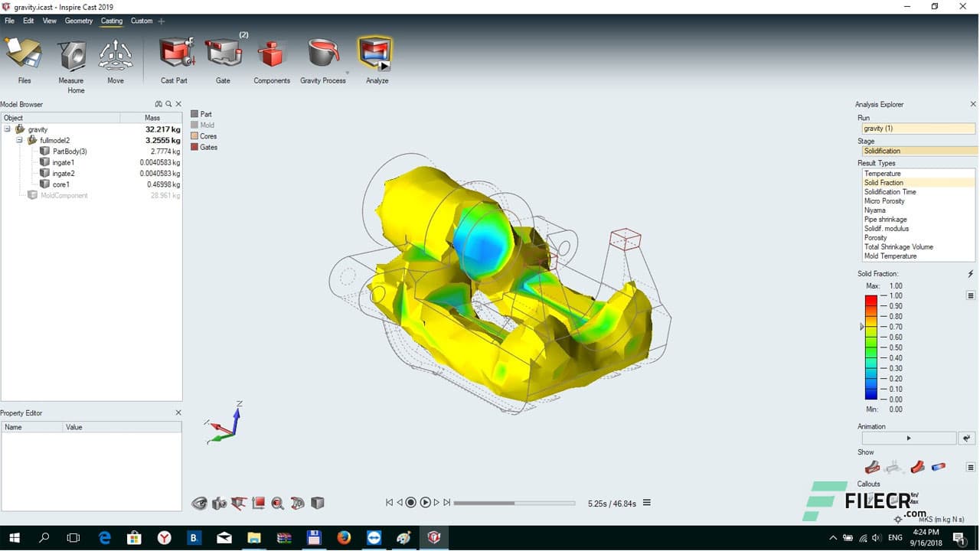This screenshot has height=551, width=980.
Task: Open the Gravity Process tool
Action: [323, 55]
